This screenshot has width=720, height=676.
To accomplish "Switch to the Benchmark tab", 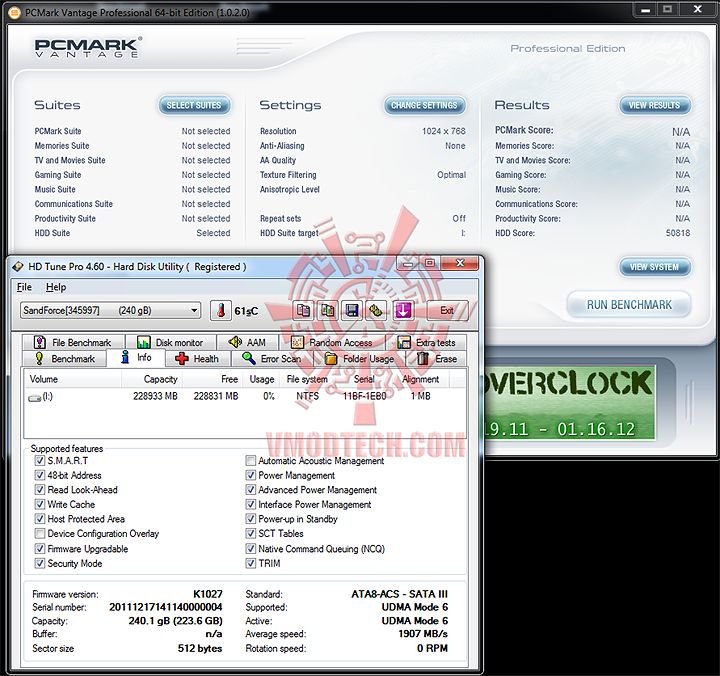I will pos(65,359).
